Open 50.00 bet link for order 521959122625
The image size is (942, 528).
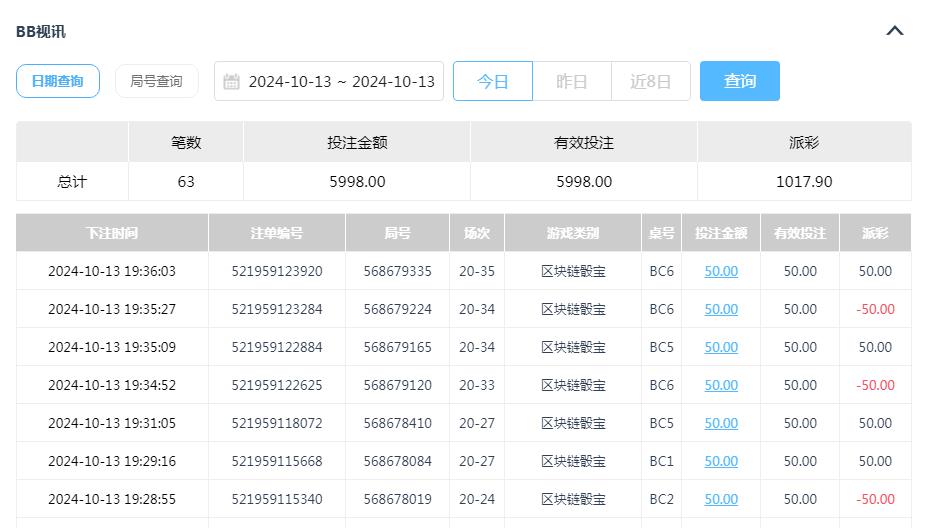coord(721,385)
